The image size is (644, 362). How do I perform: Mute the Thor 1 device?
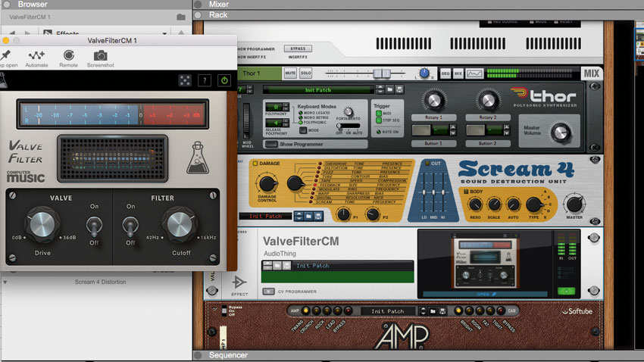(x=290, y=73)
